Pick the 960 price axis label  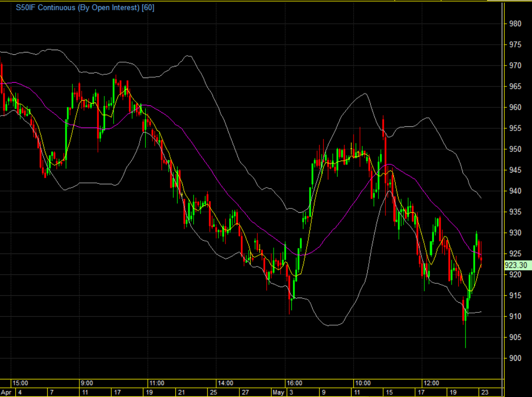[x=515, y=107]
